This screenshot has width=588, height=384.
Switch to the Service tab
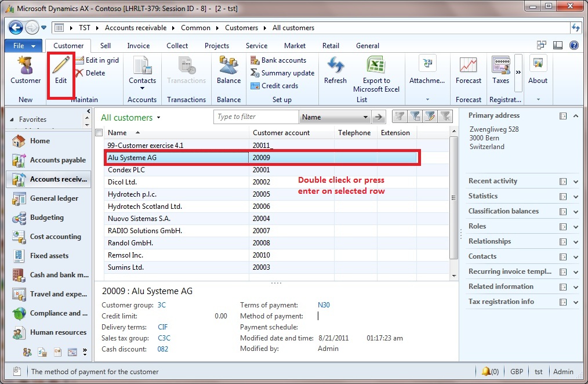point(256,45)
